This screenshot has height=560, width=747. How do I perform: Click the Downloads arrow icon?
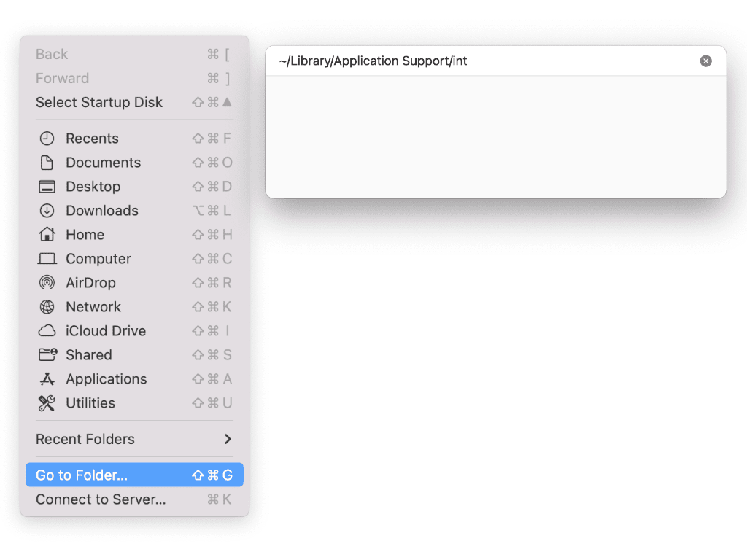click(x=47, y=211)
